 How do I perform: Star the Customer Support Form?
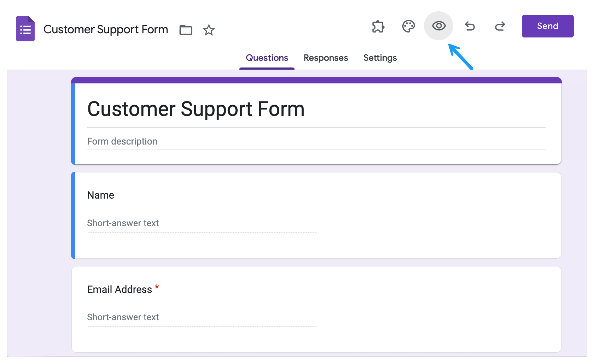click(x=209, y=30)
